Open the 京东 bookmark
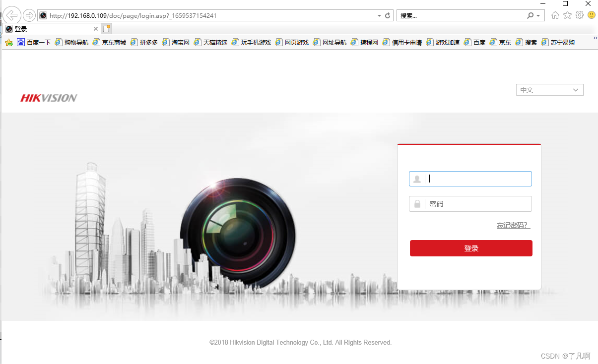This screenshot has height=364, width=598. click(500, 43)
